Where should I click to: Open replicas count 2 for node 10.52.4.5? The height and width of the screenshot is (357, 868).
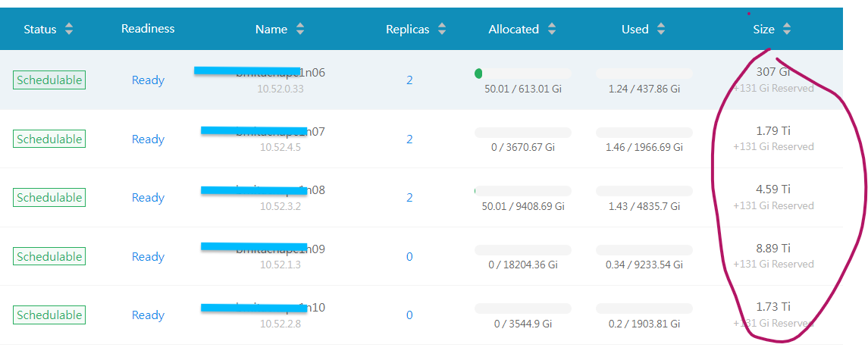[x=409, y=139]
